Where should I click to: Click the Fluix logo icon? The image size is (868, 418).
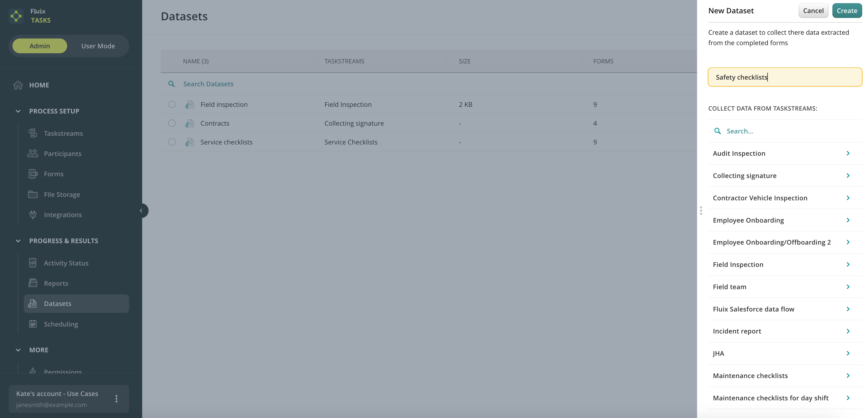[x=16, y=16]
